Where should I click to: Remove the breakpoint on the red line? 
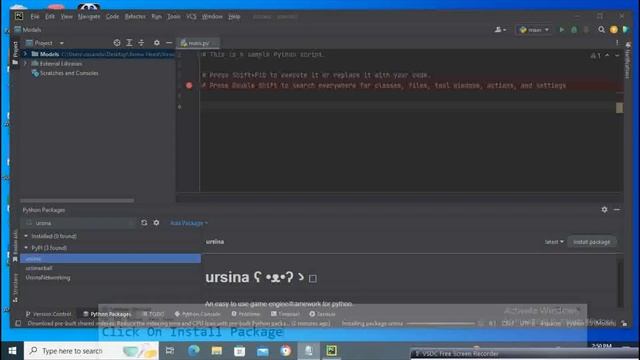[189, 85]
